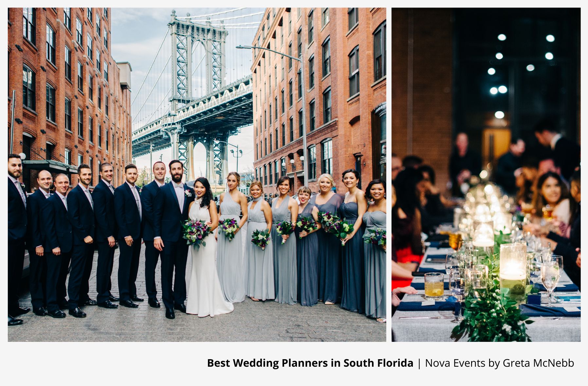The image size is (588, 386).
Task: Click the wedding party photo on the bridge street
Action: coord(197,175)
